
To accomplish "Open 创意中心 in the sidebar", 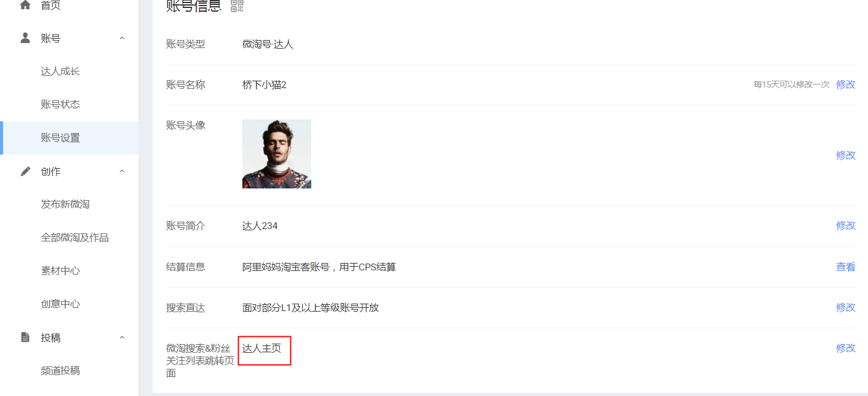I will (60, 304).
